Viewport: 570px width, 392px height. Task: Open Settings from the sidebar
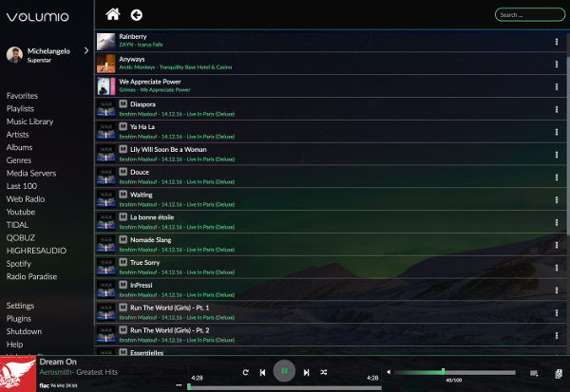22,306
